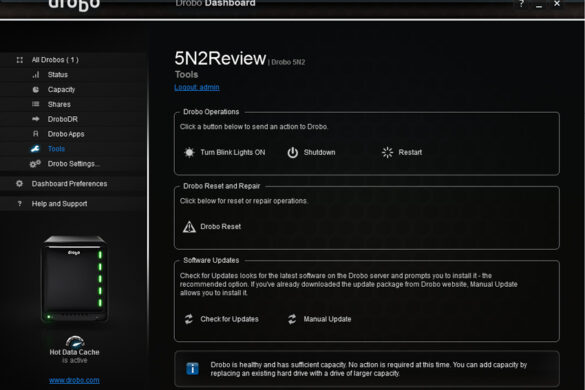Screen dimensions: 585x390
Task: Select Shares in the sidebar
Action: (x=59, y=104)
